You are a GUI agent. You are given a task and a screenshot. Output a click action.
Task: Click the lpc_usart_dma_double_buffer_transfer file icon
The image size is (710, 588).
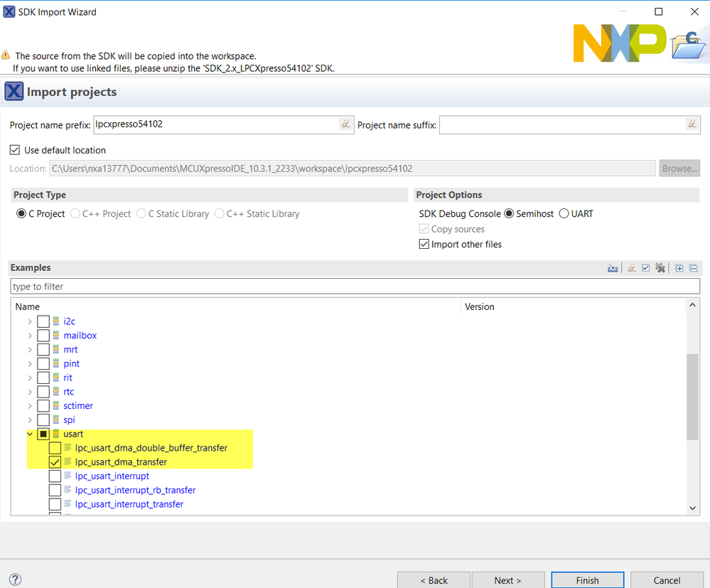68,447
